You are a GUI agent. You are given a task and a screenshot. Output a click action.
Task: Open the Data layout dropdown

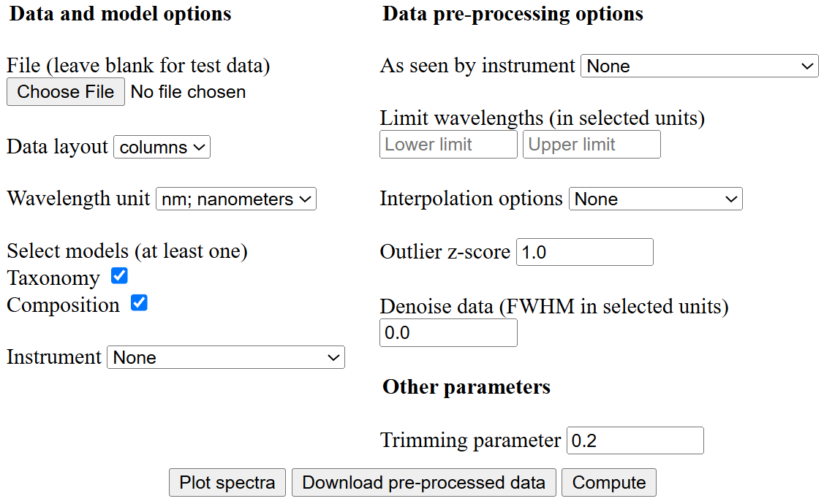pos(162,147)
